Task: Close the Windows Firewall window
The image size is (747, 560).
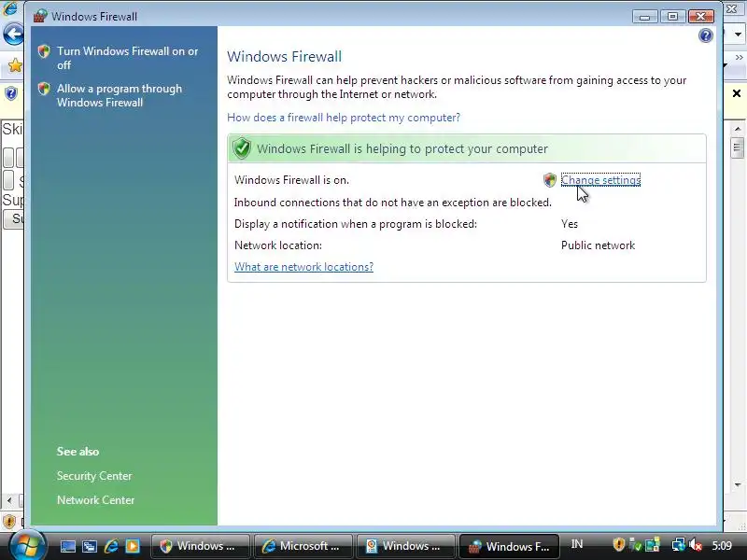Action: (700, 17)
